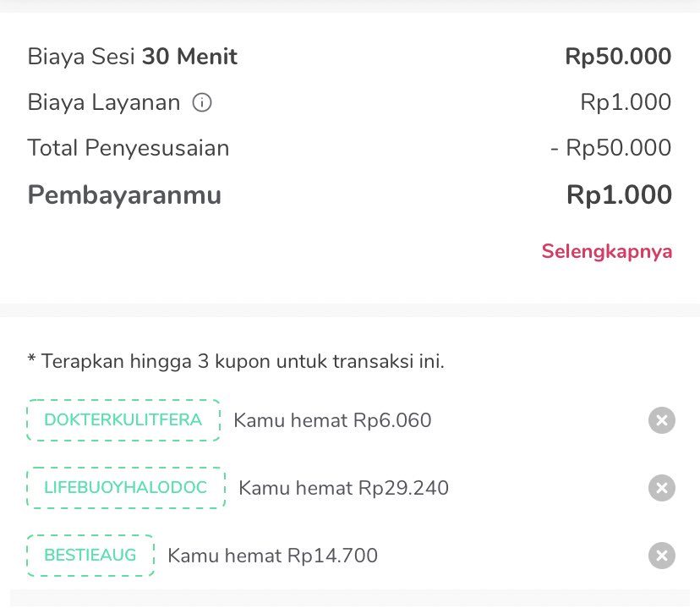This screenshot has height=608, width=700.
Task: Open the Biaya Layanan info icon
Action: [x=202, y=102]
